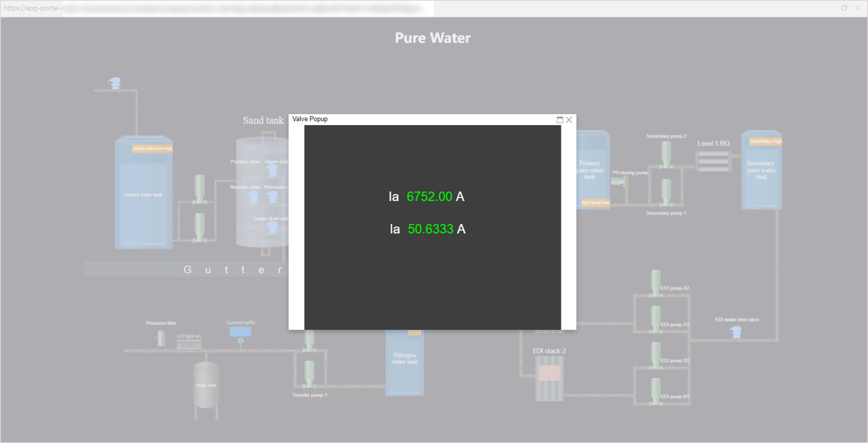Click the Reverse valve icon
The height and width of the screenshot is (443, 868).
click(253, 197)
